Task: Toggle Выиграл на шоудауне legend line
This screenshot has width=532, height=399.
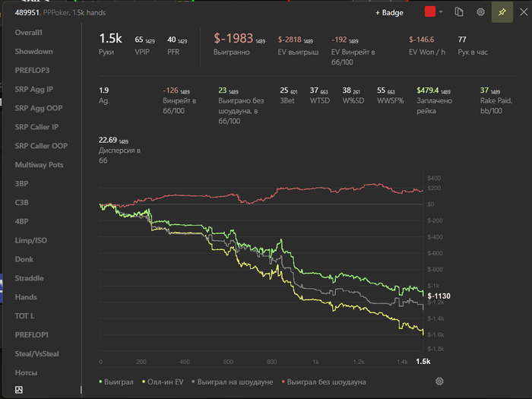Action: point(232,382)
